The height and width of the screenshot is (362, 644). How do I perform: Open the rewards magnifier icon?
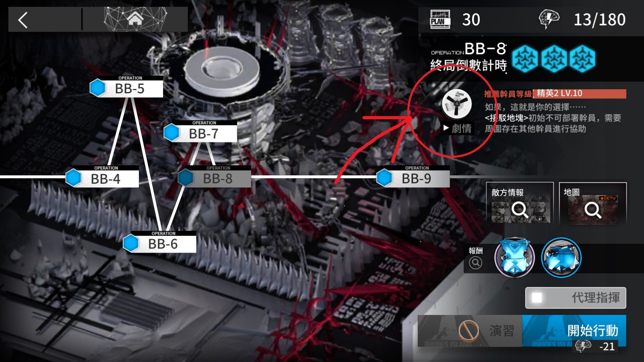point(475,263)
